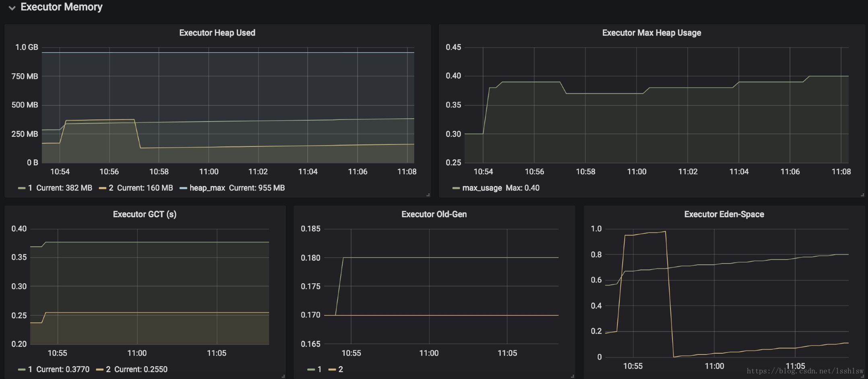Click resize handle of Executor Old-Gen panel
The image size is (868, 379).
pos(572,376)
